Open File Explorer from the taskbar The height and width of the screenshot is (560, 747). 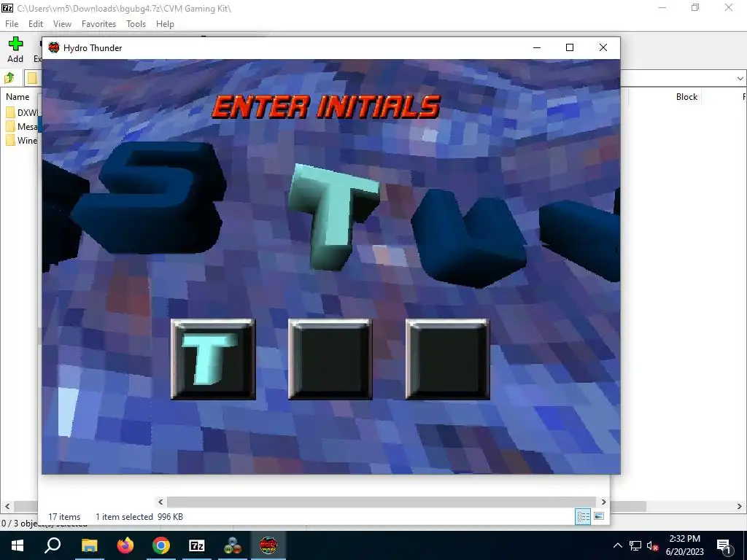coord(89,545)
